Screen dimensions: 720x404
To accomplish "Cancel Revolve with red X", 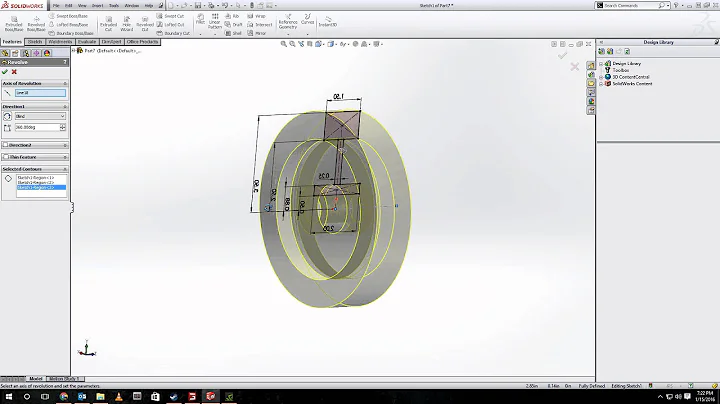I will (x=14, y=72).
